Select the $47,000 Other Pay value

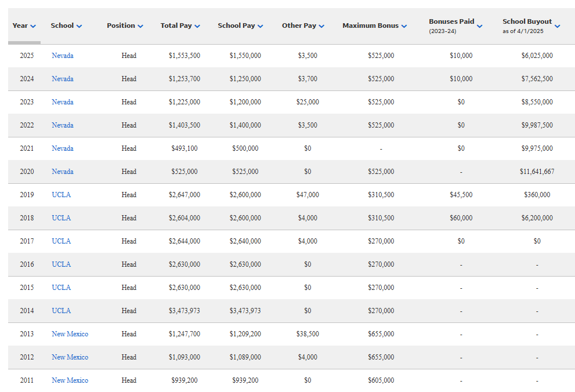(x=308, y=195)
